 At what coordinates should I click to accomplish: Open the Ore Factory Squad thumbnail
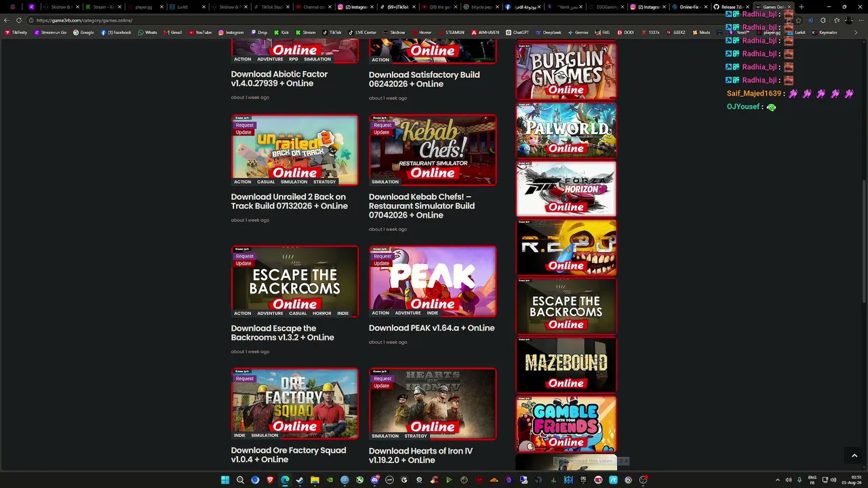coord(295,404)
